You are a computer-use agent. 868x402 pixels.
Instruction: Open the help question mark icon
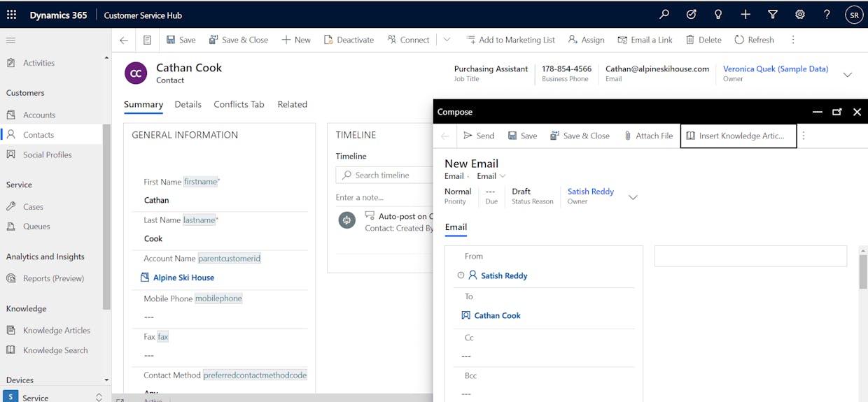click(827, 15)
